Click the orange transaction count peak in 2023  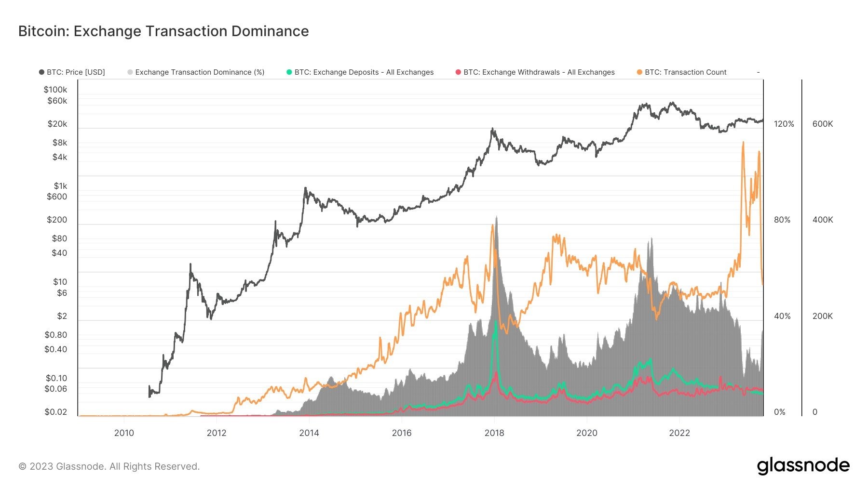tap(743, 142)
